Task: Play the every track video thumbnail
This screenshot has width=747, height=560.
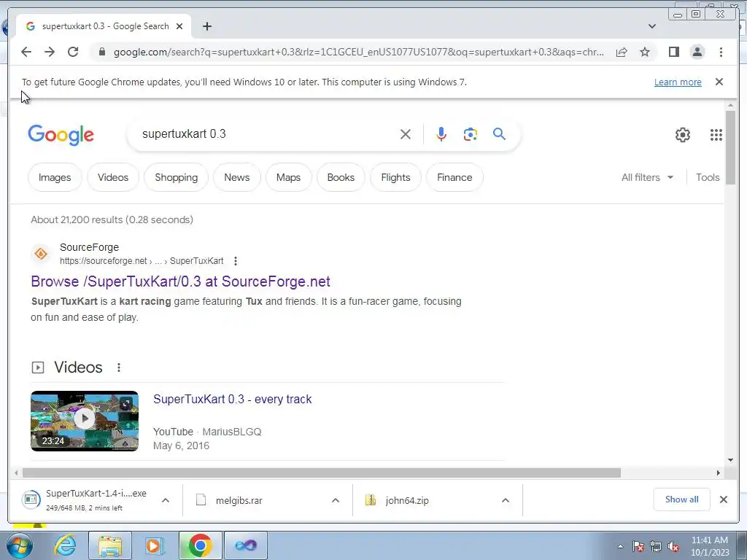Action: pyautogui.click(x=85, y=421)
